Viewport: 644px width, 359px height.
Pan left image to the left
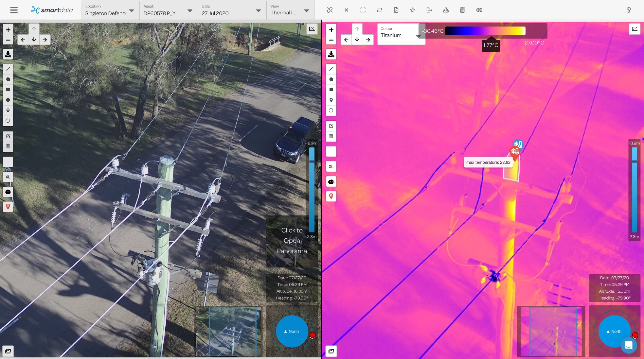(23, 40)
